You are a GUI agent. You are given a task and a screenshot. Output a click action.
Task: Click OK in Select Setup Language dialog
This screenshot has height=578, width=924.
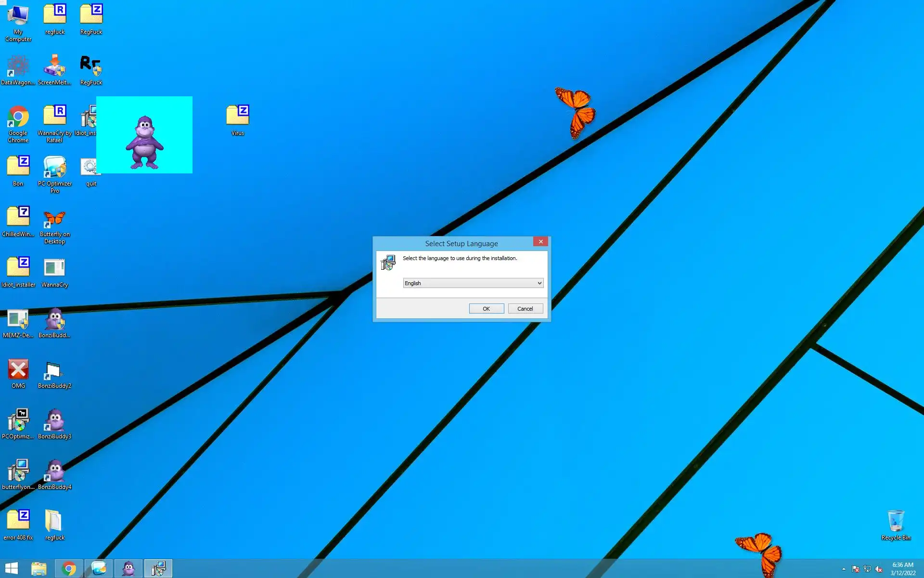[x=486, y=309]
